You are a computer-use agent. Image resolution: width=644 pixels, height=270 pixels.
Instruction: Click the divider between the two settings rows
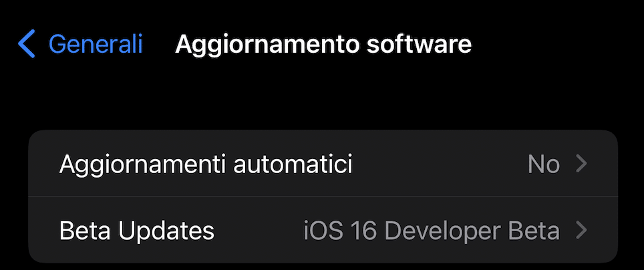coord(323,196)
